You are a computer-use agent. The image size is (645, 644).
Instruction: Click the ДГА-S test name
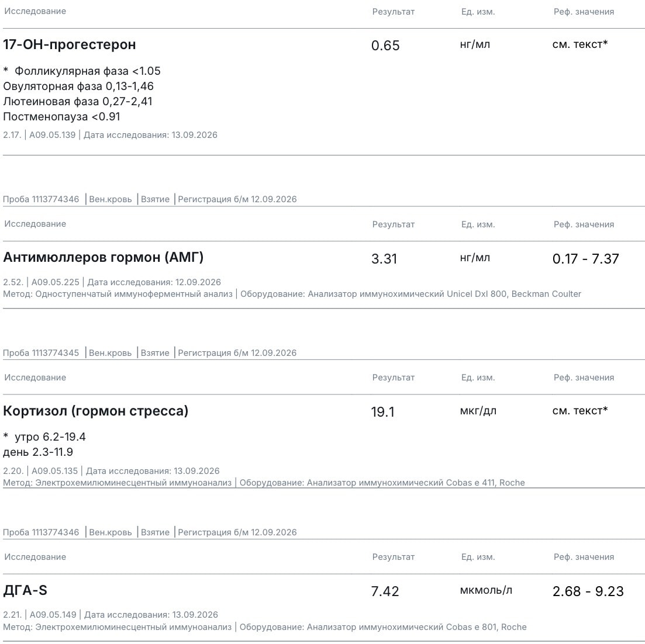click(x=25, y=591)
